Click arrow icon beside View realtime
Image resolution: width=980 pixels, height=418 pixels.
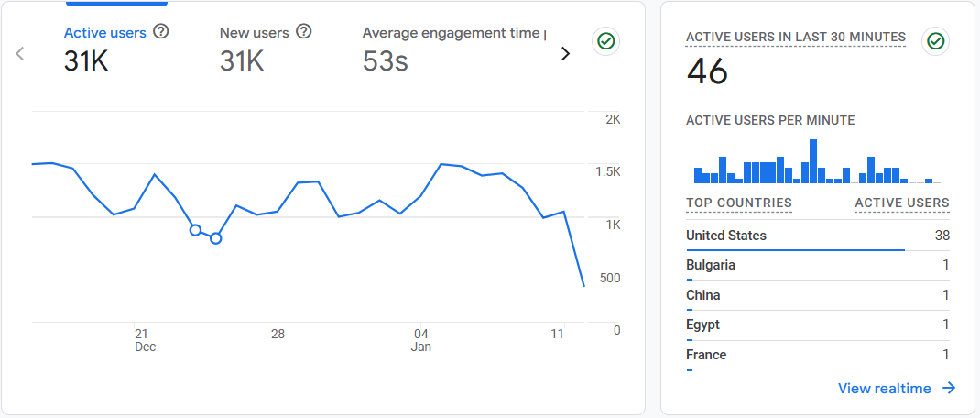(x=949, y=389)
